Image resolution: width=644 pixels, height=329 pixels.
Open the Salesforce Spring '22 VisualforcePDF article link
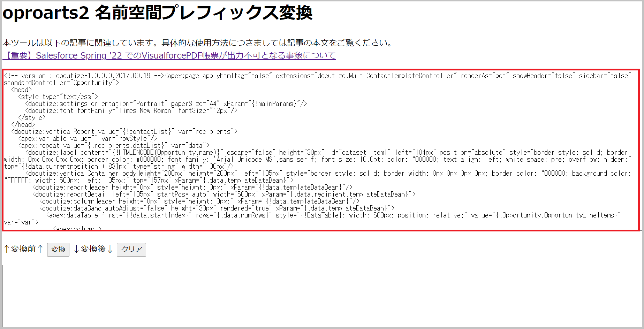pyautogui.click(x=169, y=55)
